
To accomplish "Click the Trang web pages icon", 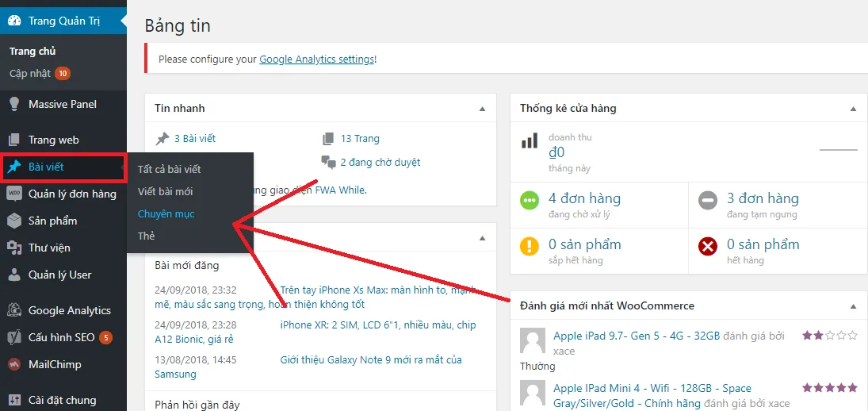I will click(x=14, y=140).
